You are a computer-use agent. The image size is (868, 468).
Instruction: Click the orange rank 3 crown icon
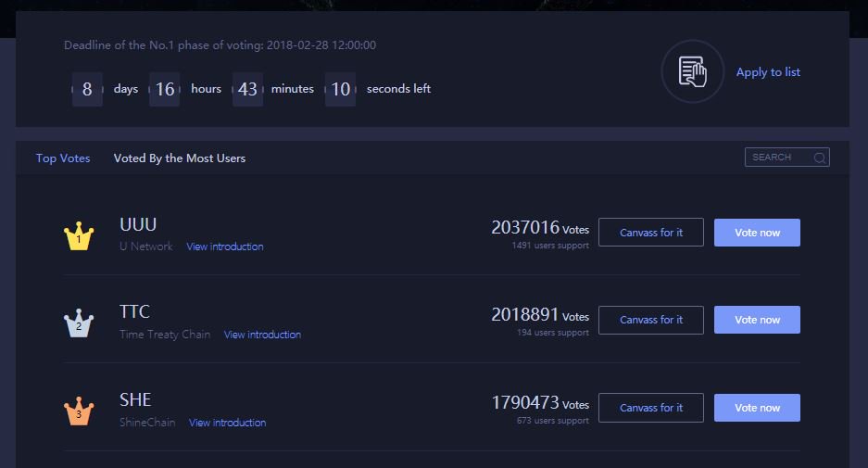(x=79, y=411)
